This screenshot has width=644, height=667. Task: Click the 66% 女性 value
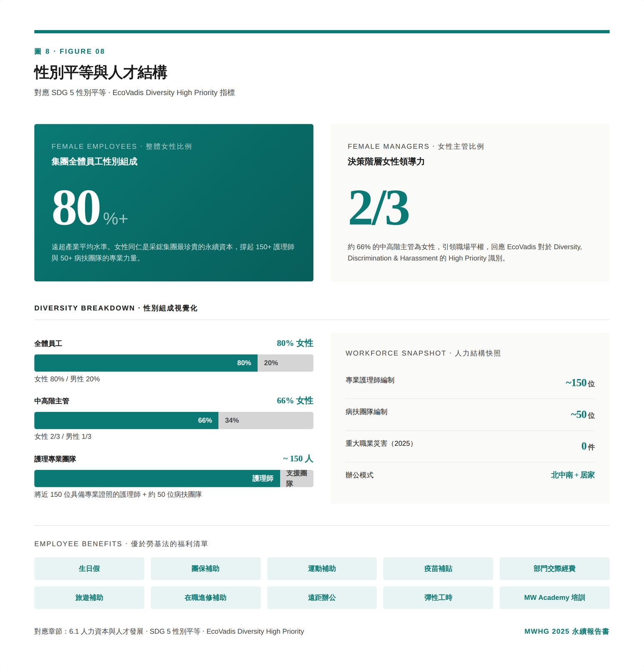click(x=295, y=401)
